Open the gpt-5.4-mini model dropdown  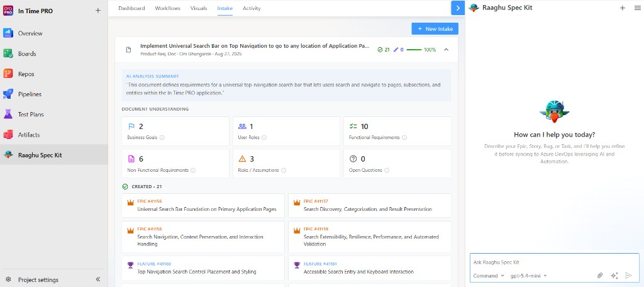click(x=528, y=276)
